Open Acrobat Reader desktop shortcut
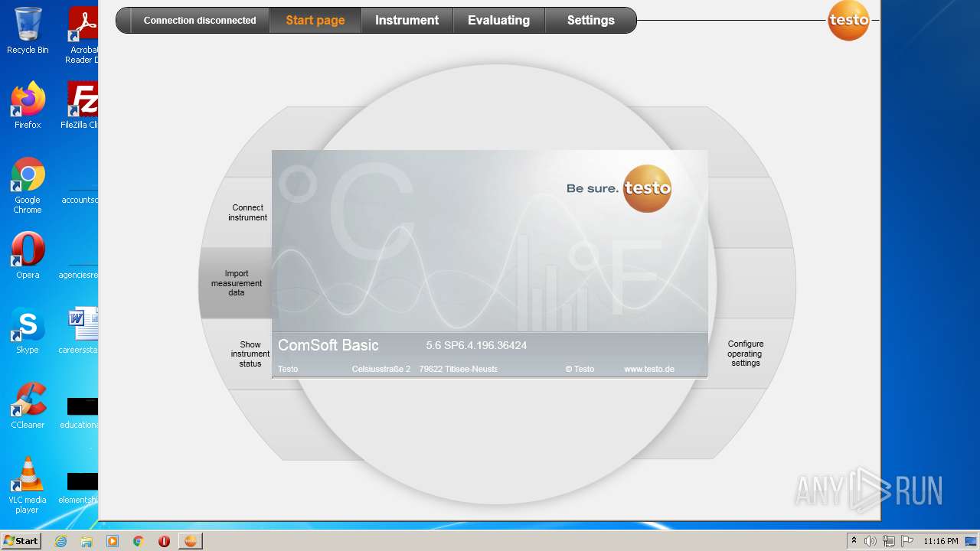980x551 pixels. point(82,35)
